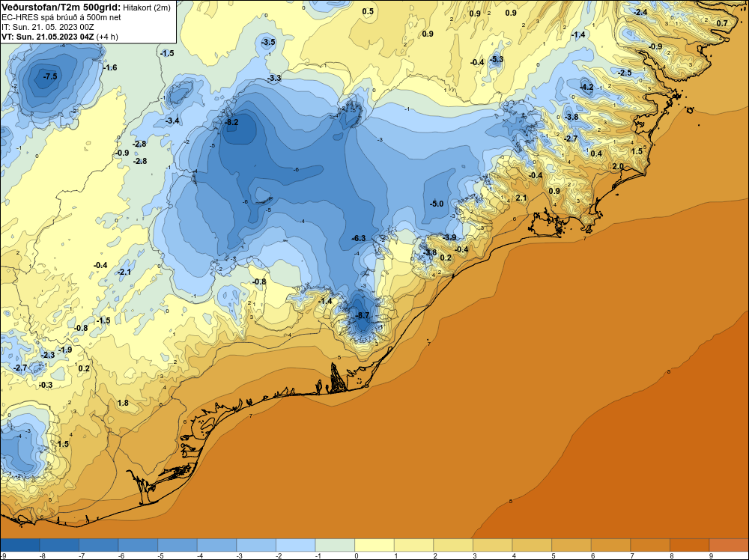Click the legend tick label -6
The width and height of the screenshot is (749, 560).
pyautogui.click(x=121, y=556)
